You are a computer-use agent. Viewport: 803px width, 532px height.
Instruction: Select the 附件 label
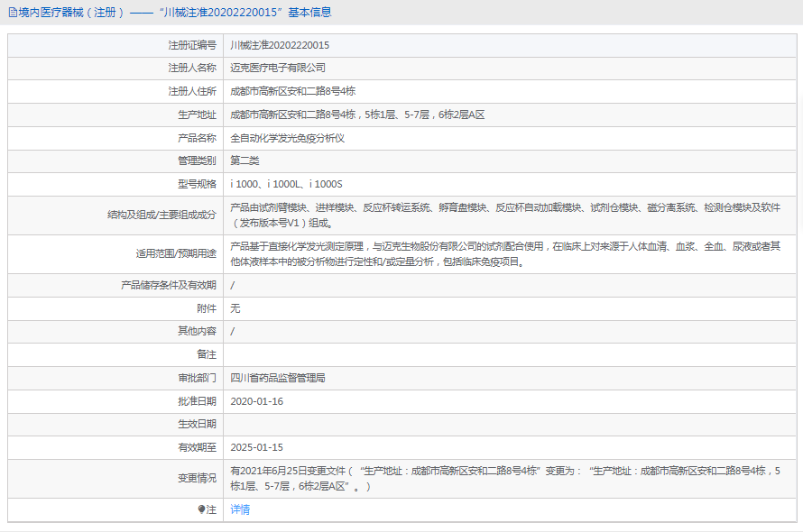click(x=207, y=308)
